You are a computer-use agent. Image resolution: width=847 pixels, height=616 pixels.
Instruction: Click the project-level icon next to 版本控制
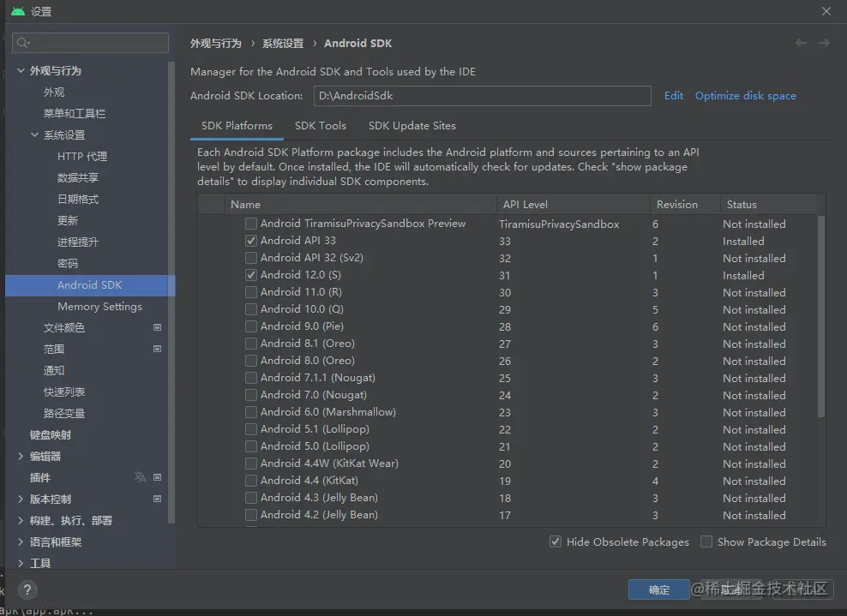click(x=157, y=499)
